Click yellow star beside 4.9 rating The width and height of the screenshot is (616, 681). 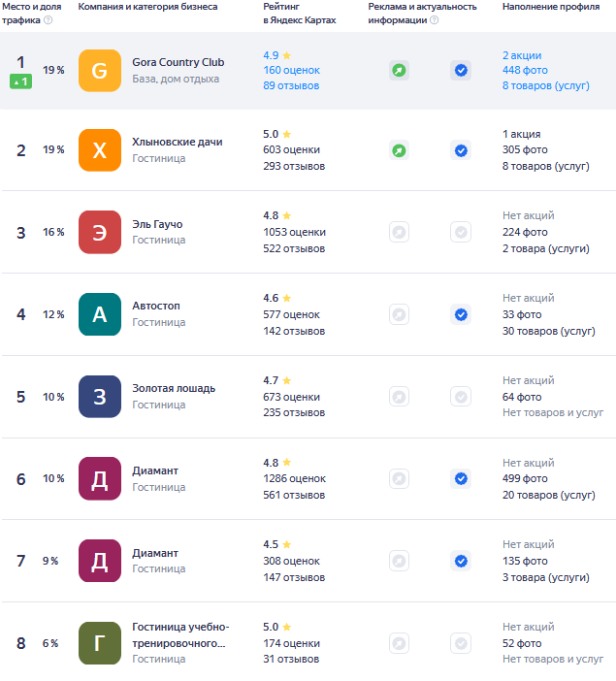(287, 55)
